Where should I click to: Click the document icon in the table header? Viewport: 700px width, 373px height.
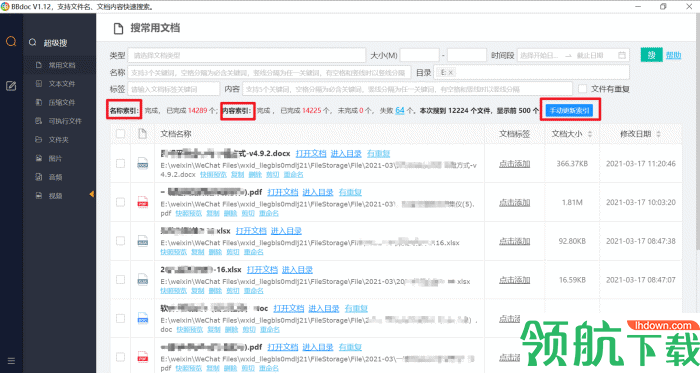click(142, 133)
